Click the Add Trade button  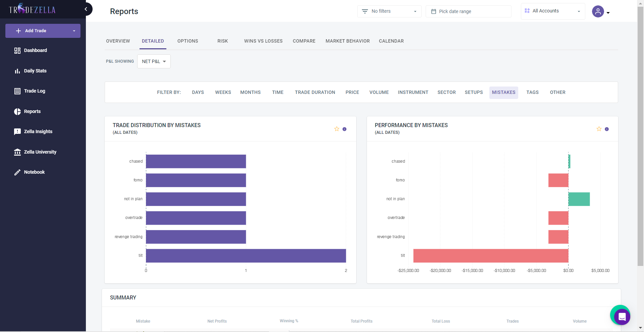(36, 31)
